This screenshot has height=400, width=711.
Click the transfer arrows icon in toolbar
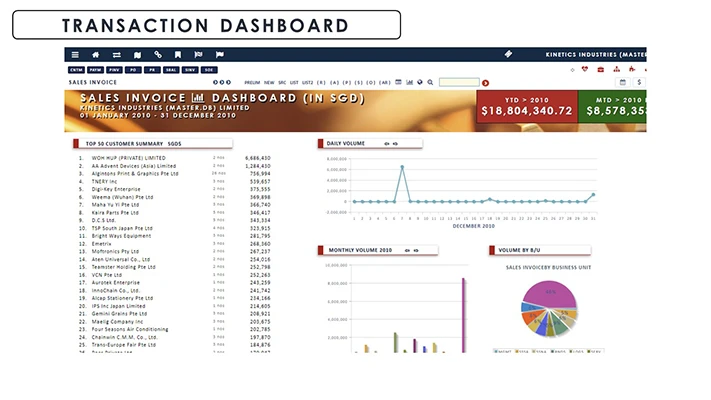(x=116, y=54)
